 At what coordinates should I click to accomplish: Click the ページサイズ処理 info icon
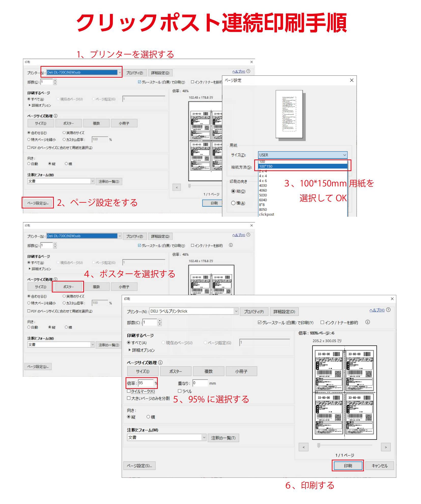point(161,362)
